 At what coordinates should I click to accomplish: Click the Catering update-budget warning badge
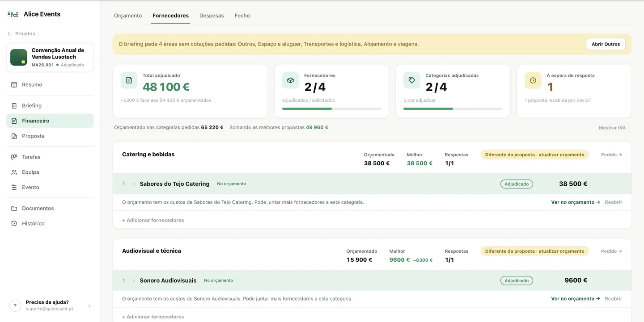click(x=534, y=155)
